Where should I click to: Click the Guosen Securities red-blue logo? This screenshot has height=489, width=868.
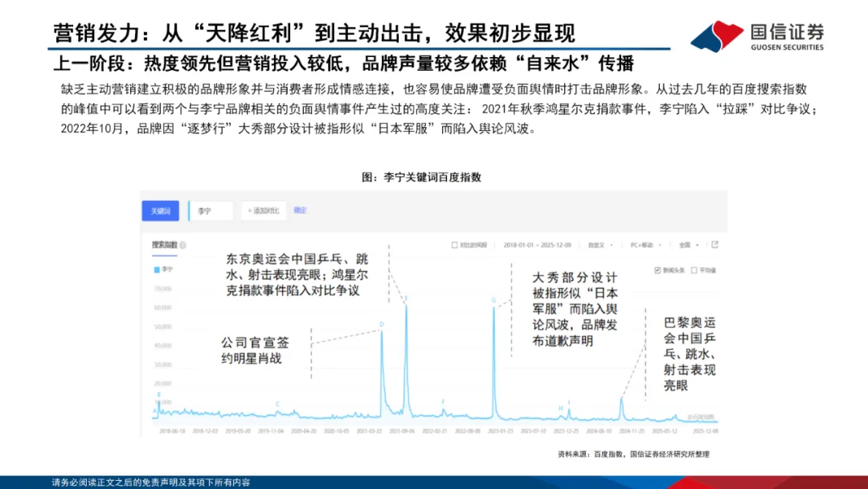717,36
